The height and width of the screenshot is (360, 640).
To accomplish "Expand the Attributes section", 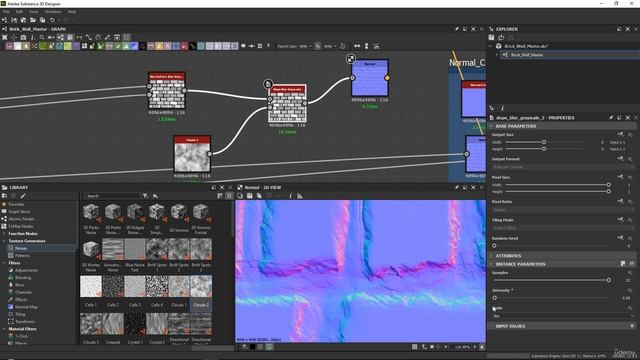I will (x=491, y=256).
